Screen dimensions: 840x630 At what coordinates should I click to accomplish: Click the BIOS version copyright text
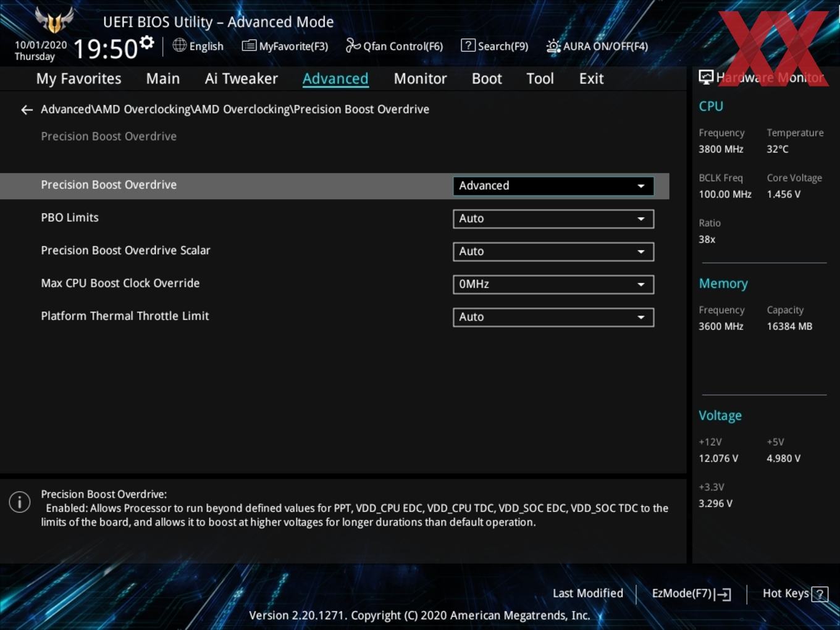click(x=419, y=615)
